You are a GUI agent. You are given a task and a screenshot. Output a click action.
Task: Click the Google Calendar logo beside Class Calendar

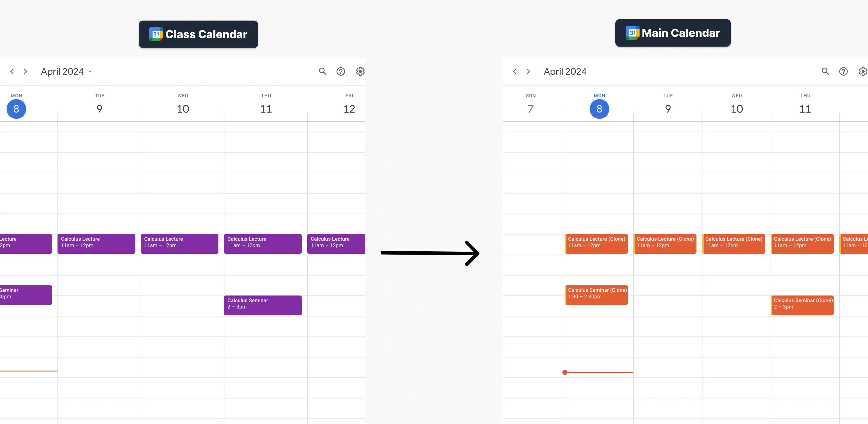tap(156, 34)
